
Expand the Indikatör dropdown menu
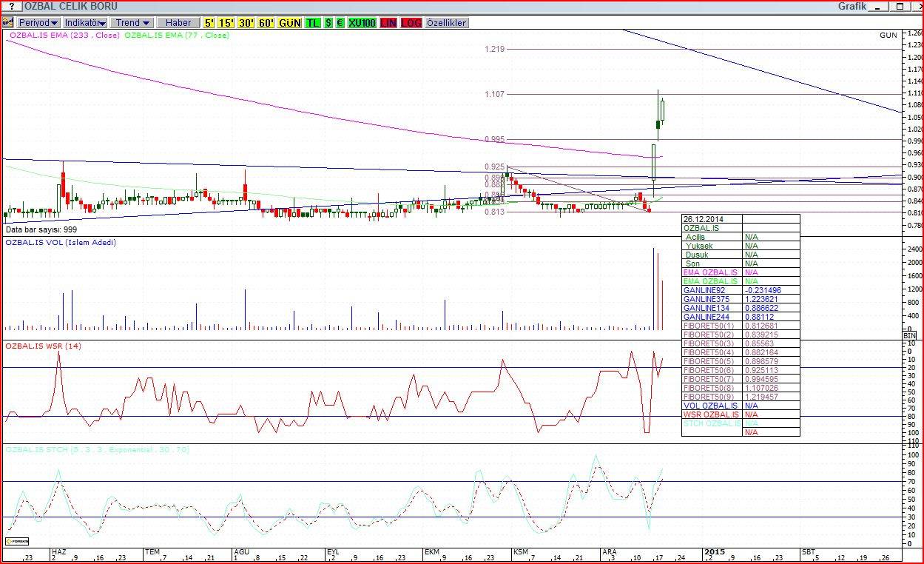click(85, 23)
